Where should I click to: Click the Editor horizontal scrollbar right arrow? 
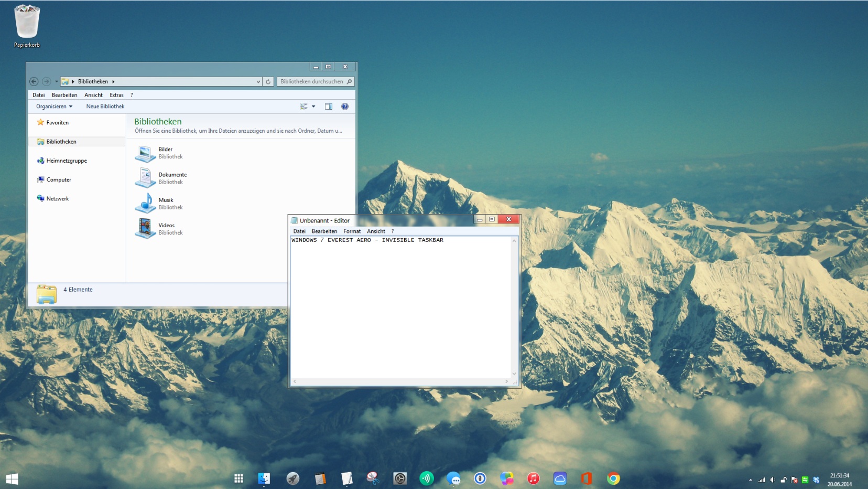tap(507, 381)
